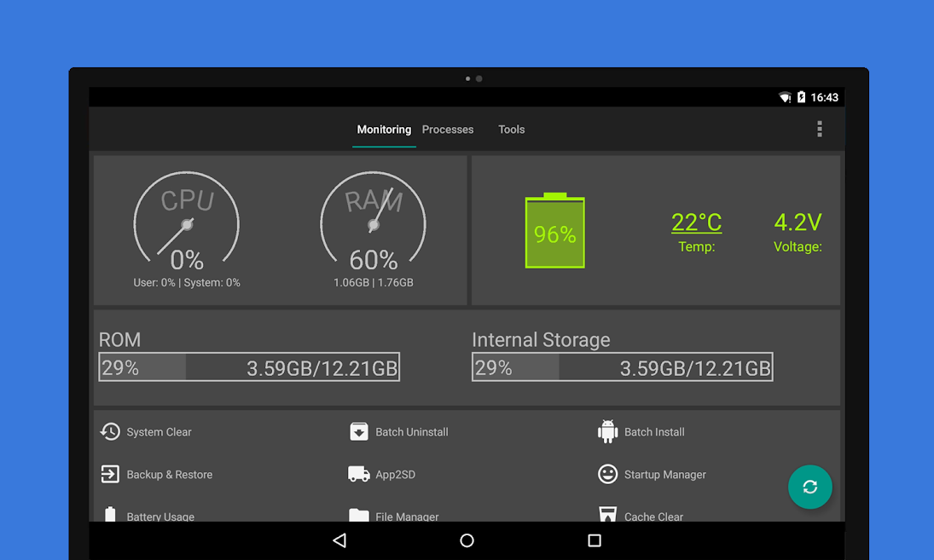This screenshot has width=934, height=560.
Task: Open Battery Usage entry
Action: [x=148, y=516]
